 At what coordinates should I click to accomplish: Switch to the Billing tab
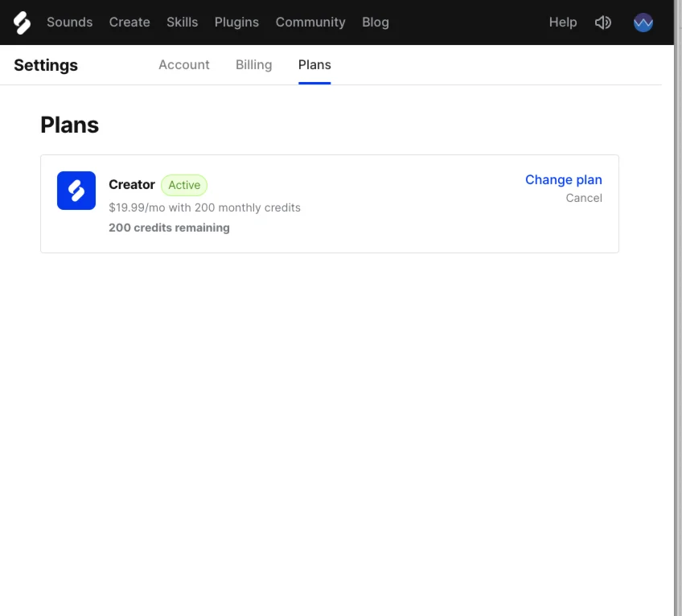click(x=253, y=65)
